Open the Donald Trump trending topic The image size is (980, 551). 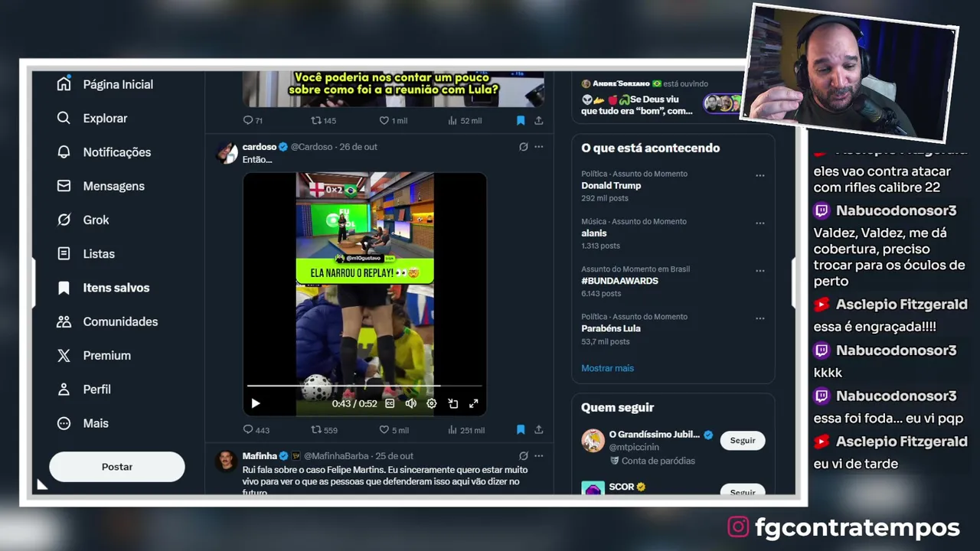[611, 185]
